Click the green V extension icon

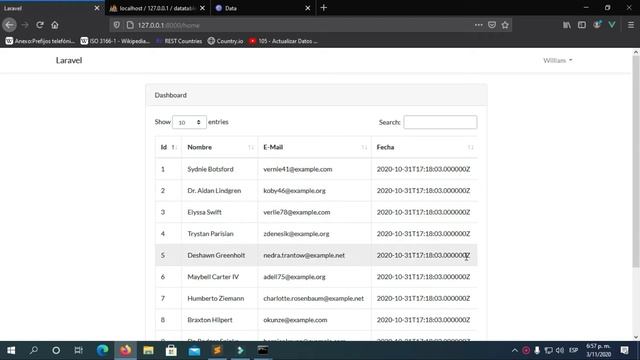coord(612,25)
